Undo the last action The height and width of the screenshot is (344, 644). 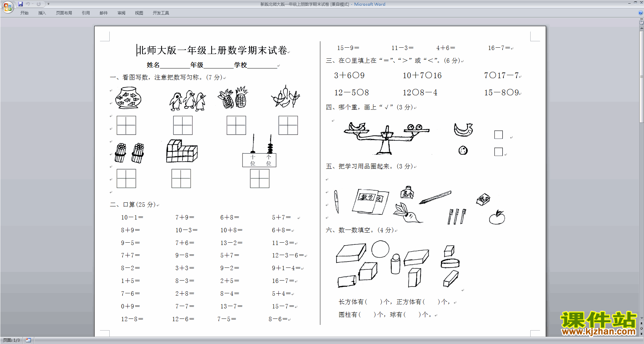click(x=28, y=4)
